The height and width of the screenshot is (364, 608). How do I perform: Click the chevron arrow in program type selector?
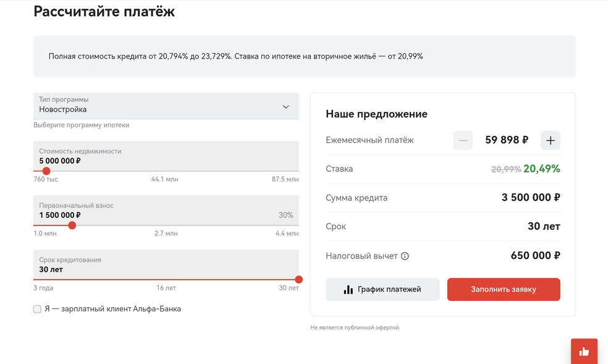click(286, 106)
